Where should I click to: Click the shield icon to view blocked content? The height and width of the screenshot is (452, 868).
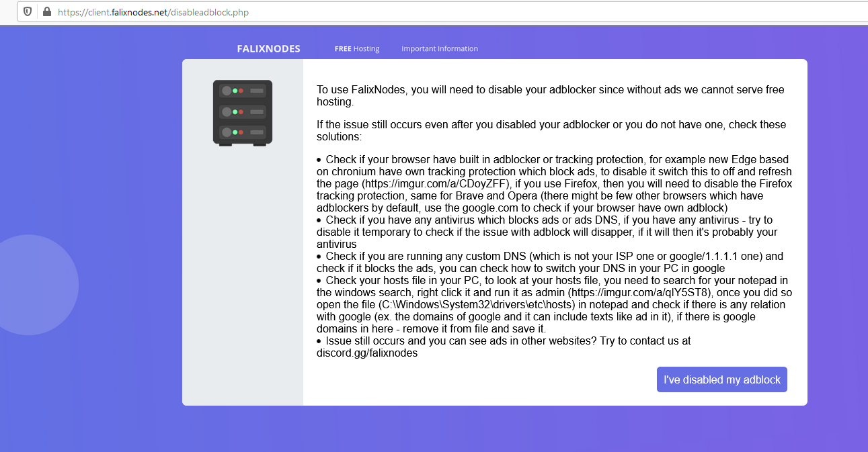point(28,12)
